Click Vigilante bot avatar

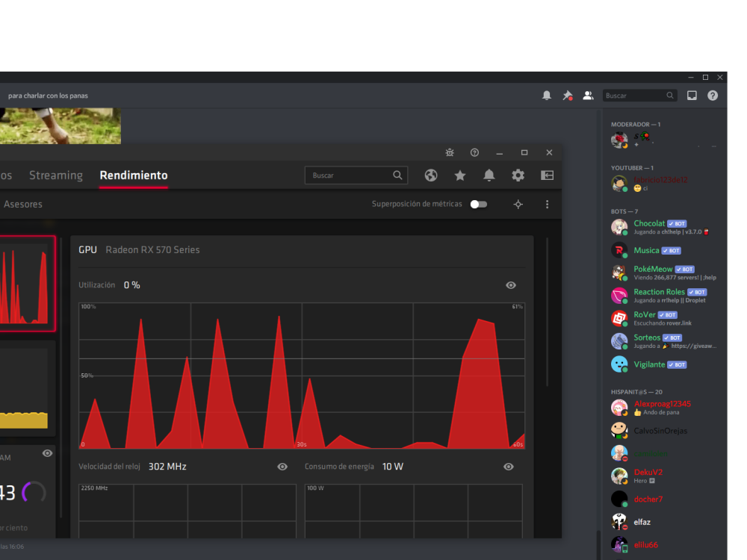click(x=619, y=364)
